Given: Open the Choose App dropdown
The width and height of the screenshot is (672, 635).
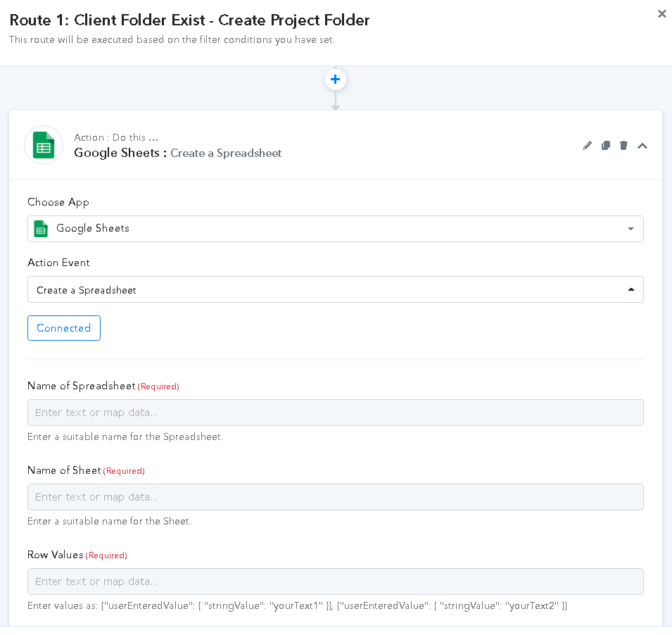Looking at the screenshot, I should click(x=335, y=229).
